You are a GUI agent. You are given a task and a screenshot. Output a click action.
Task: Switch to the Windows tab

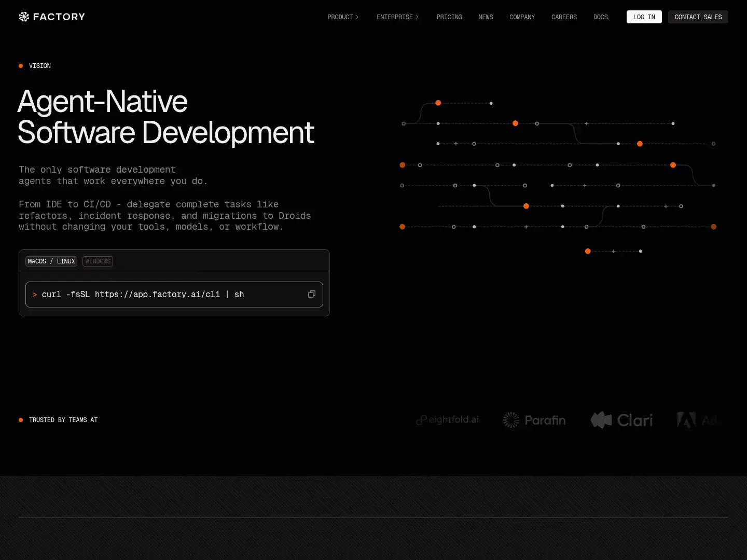(98, 261)
